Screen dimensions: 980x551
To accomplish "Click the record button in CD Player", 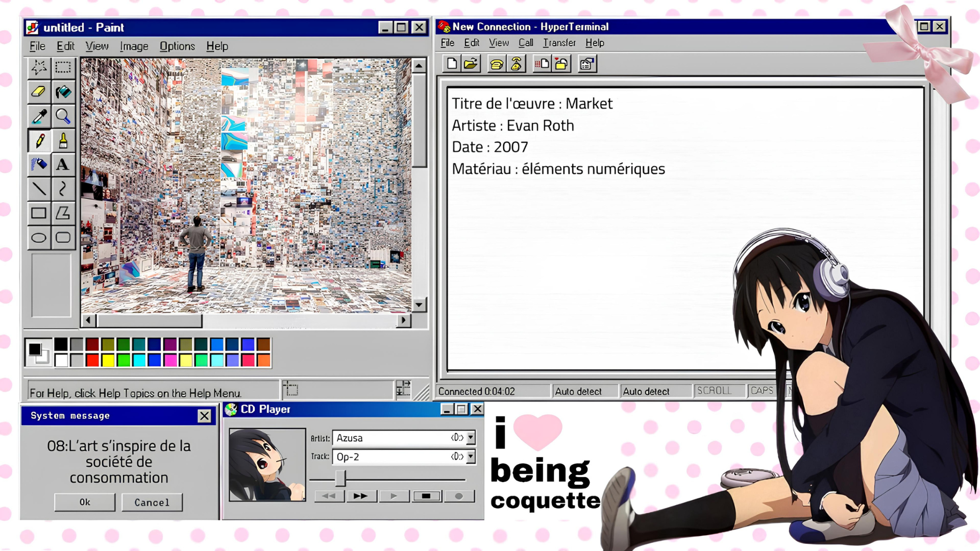I will (x=459, y=496).
